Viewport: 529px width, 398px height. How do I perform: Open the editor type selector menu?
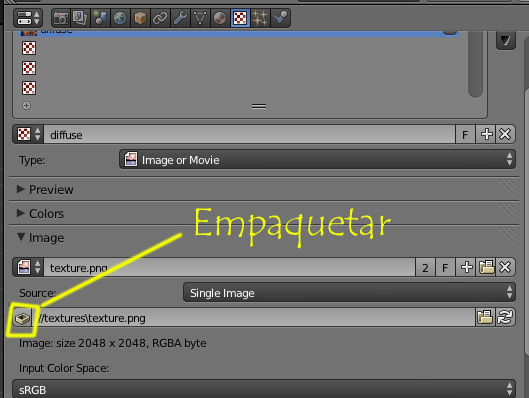pos(28,18)
